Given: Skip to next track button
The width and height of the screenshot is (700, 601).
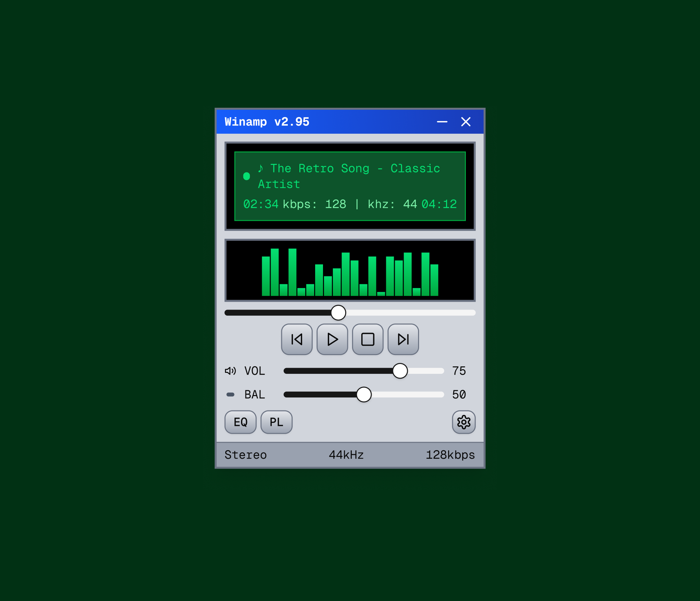Looking at the screenshot, I should [x=403, y=339].
